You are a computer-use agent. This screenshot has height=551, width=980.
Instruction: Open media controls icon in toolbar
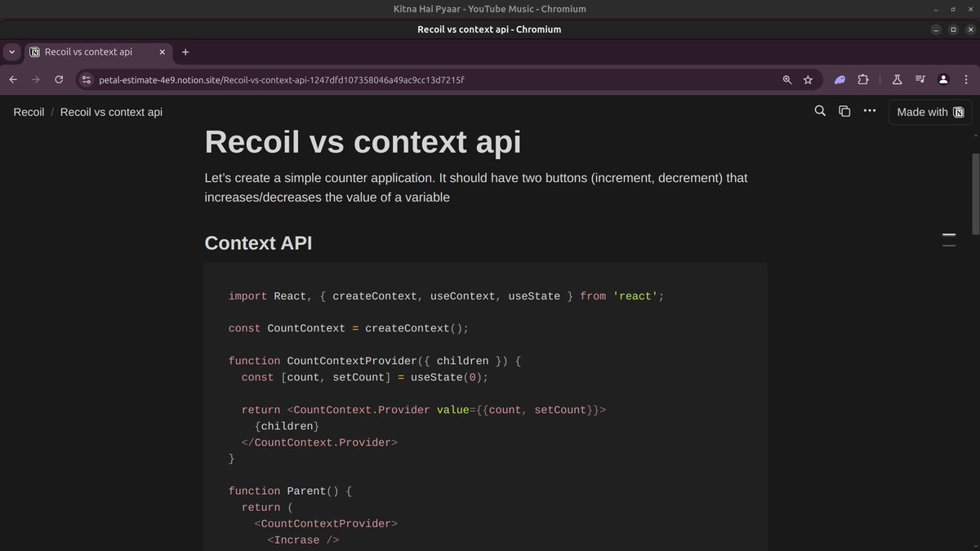coord(920,80)
